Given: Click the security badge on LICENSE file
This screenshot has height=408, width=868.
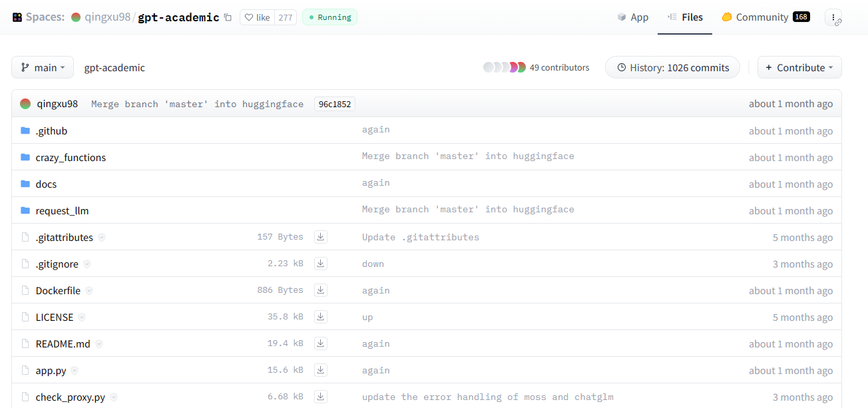Looking at the screenshot, I should point(82,317).
